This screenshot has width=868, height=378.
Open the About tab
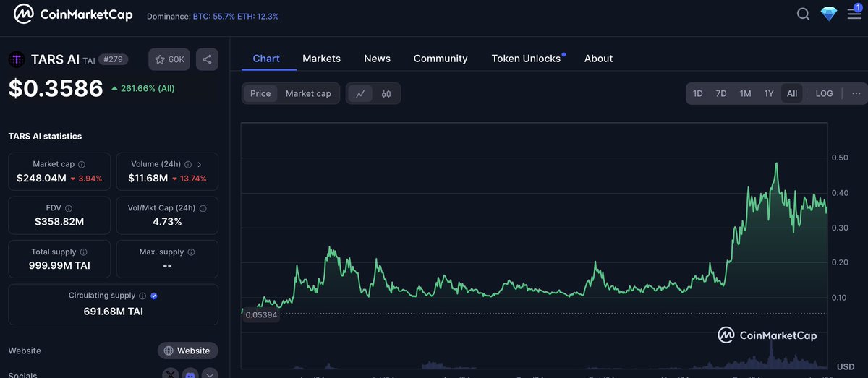point(598,59)
